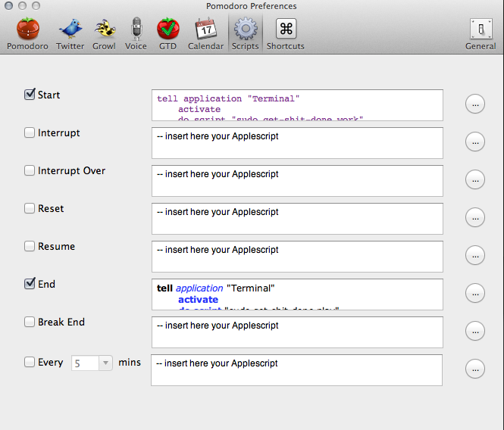Click into the Interrupt Over Applescript text area
The width and height of the screenshot is (504, 430).
pyautogui.click(x=297, y=181)
